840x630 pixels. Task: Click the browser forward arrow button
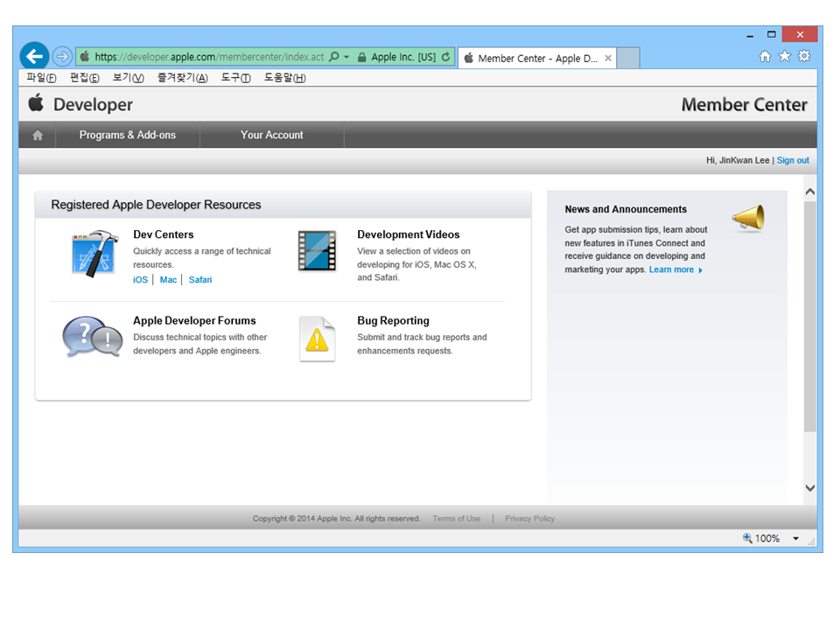(x=62, y=57)
